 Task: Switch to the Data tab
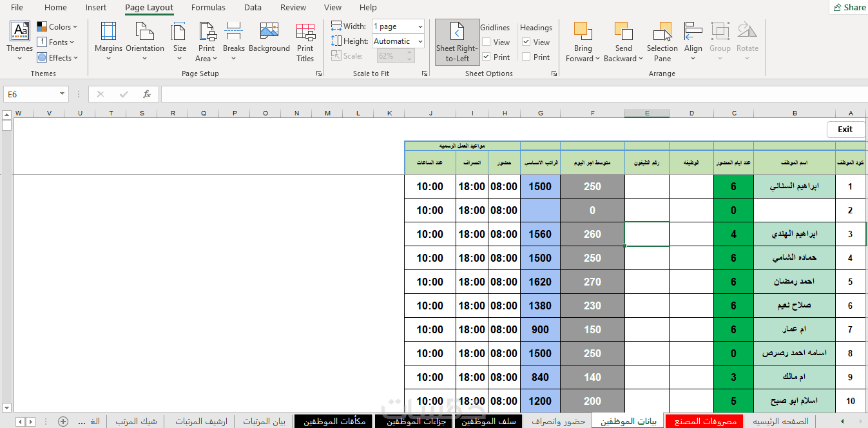click(x=253, y=8)
